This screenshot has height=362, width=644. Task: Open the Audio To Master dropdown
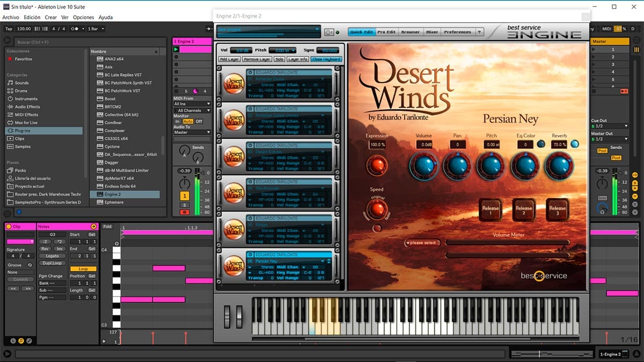pos(192,132)
